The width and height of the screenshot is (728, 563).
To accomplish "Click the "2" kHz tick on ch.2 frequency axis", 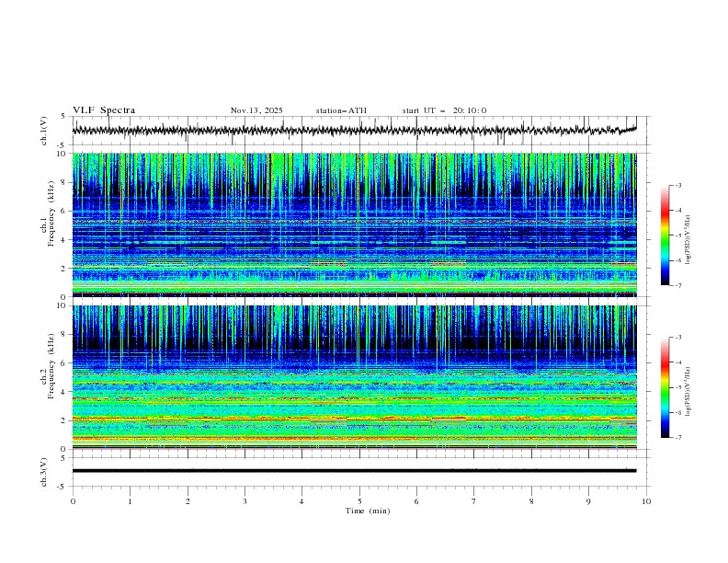I will pos(64,420).
